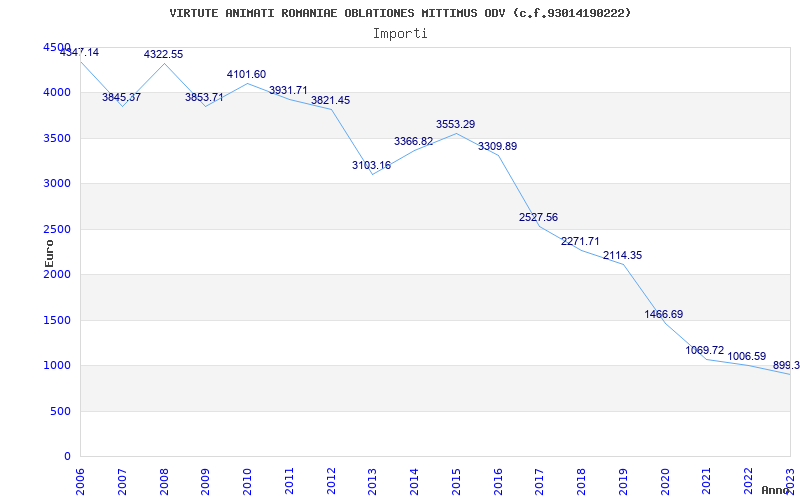Select the data label 4347.14

[80, 52]
